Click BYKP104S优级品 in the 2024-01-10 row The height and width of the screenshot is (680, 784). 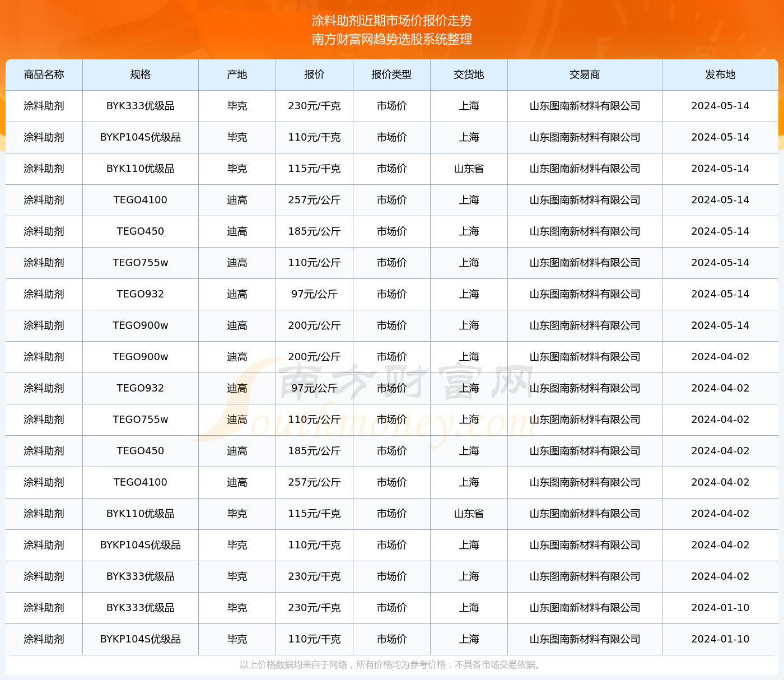(141, 639)
